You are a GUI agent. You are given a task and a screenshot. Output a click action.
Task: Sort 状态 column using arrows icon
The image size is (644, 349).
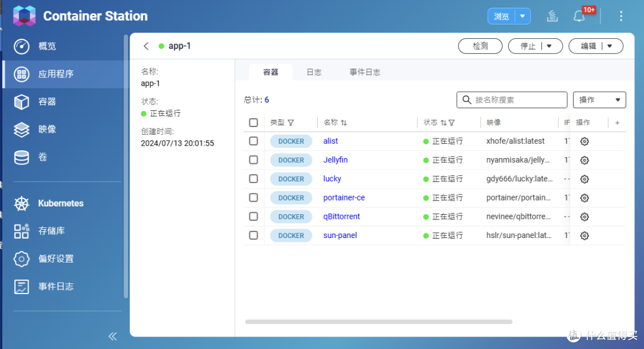(444, 122)
